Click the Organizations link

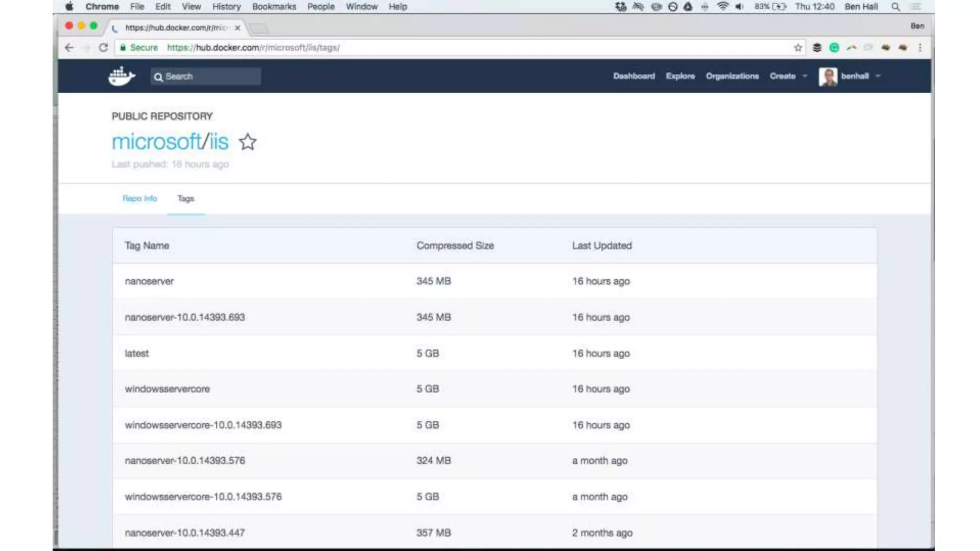732,76
